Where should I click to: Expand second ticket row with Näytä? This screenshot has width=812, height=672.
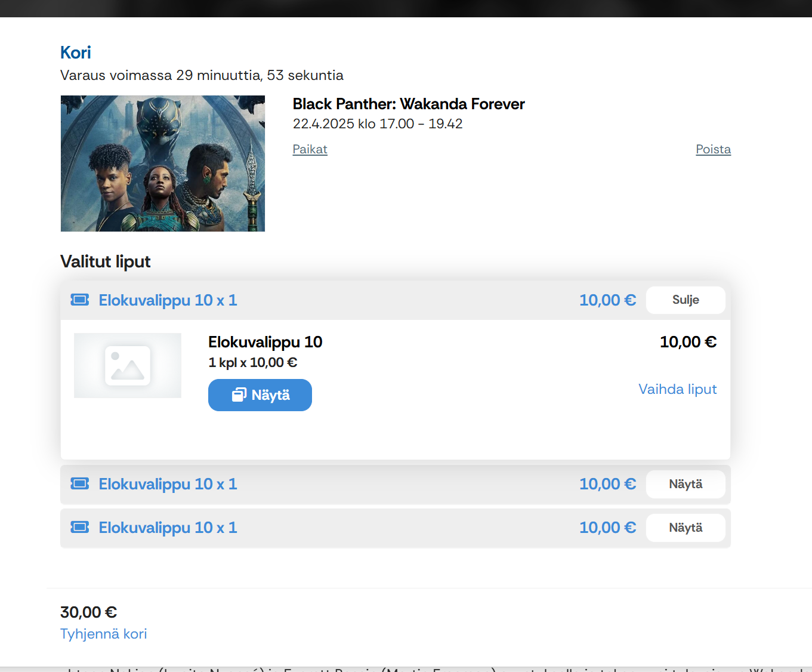686,484
